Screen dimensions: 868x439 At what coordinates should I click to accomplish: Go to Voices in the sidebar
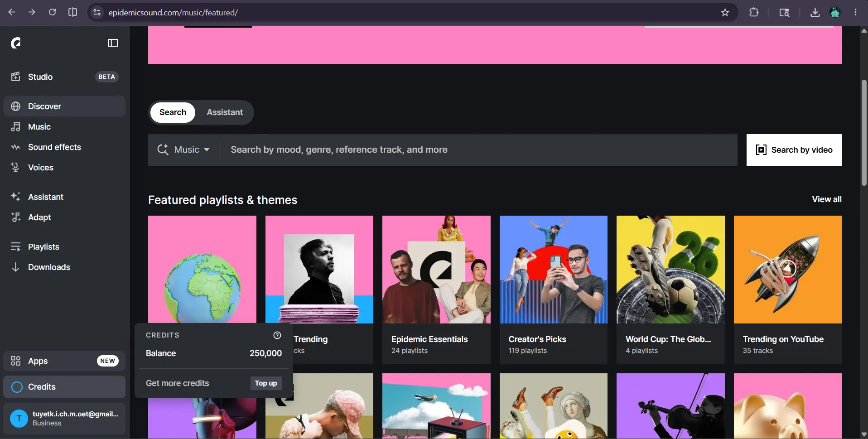pos(64,168)
